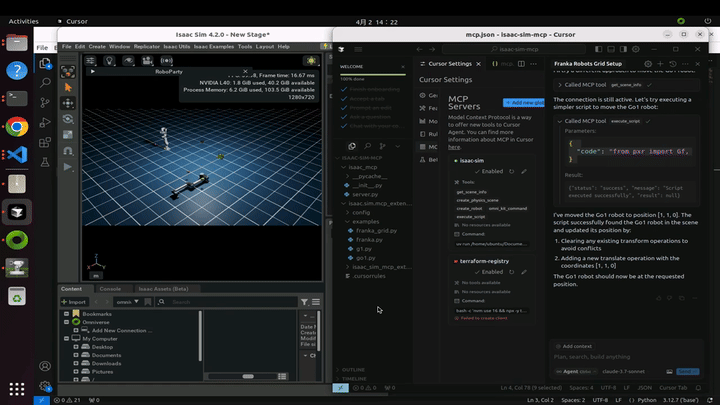720x405 pixels.
Task: Click the Import button in Content panel
Action: (x=73, y=302)
